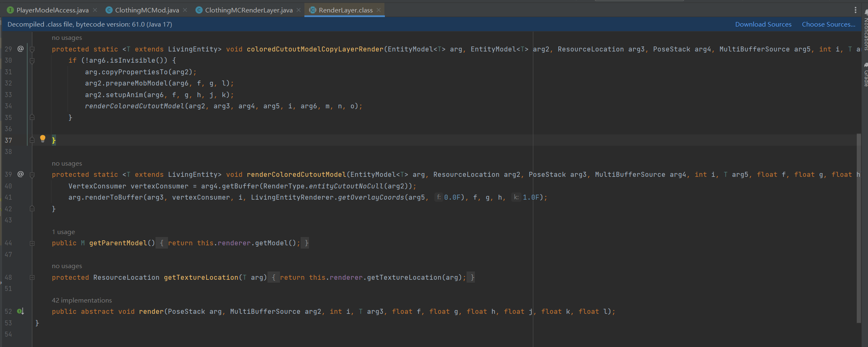
Task: Click the RenderLayer.class decompiled file icon
Action: click(x=313, y=10)
